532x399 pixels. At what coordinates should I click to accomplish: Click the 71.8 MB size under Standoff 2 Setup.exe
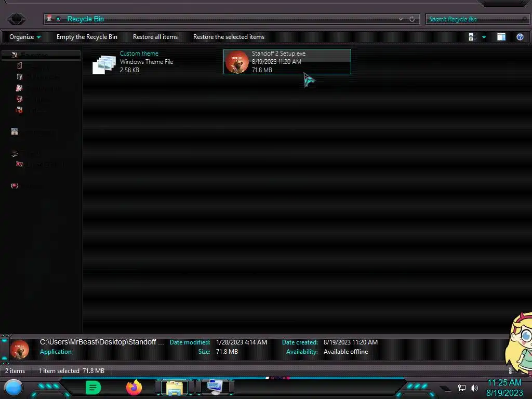coord(262,70)
